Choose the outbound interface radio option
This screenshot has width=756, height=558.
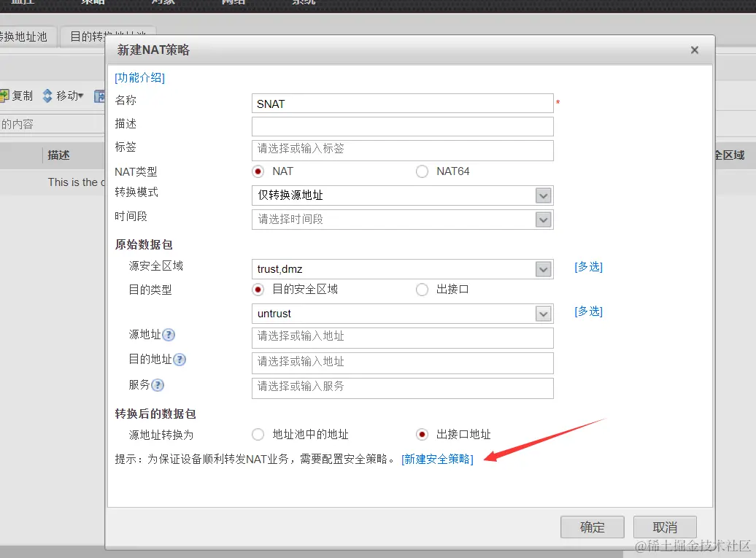pyautogui.click(x=422, y=290)
